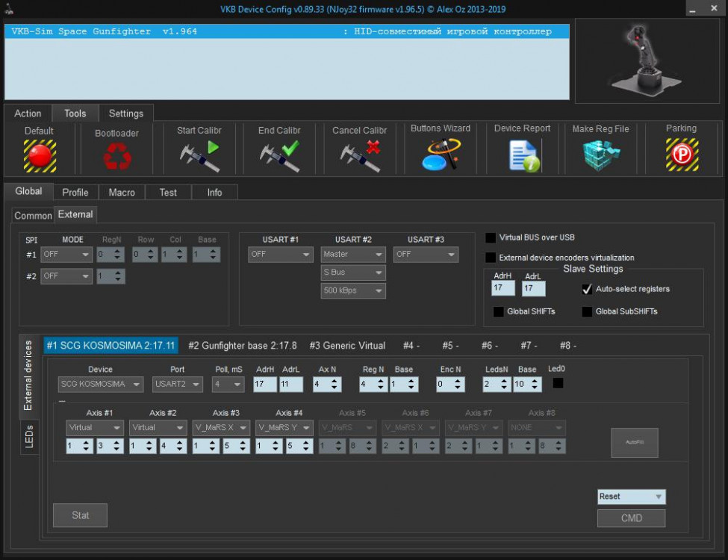Switch to the Profile tab
Image resolution: width=728 pixels, height=560 pixels.
coord(75,193)
